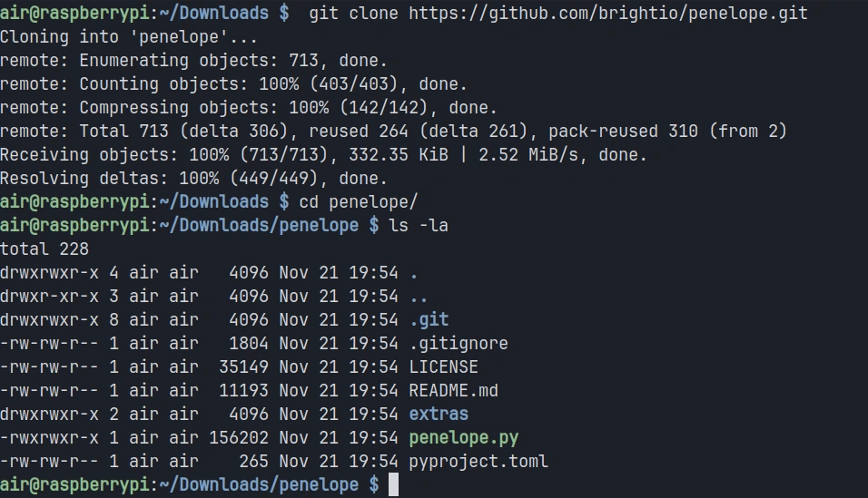Click the parent directory ".." entry

418,296
